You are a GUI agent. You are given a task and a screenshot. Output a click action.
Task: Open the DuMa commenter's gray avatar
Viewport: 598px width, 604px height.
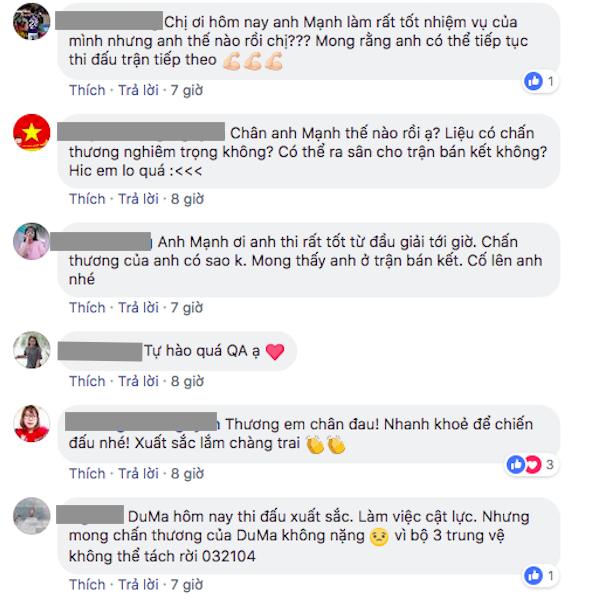pyautogui.click(x=32, y=516)
